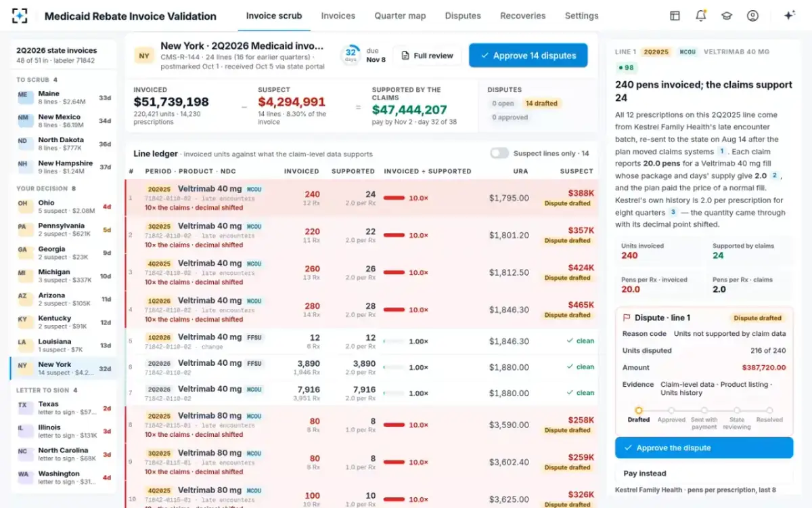The image size is (812, 508).
Task: Click the Approved step in dispute progress
Action: pos(671,415)
